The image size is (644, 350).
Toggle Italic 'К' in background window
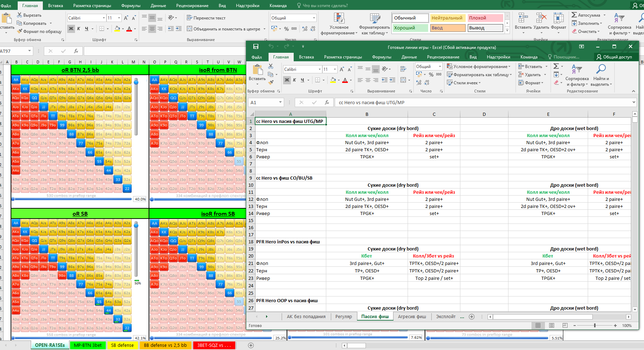point(79,29)
